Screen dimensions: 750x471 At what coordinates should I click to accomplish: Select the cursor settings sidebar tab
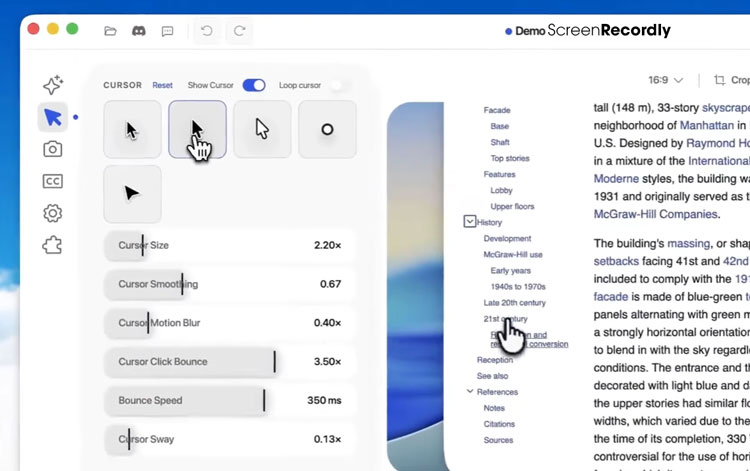point(53,117)
